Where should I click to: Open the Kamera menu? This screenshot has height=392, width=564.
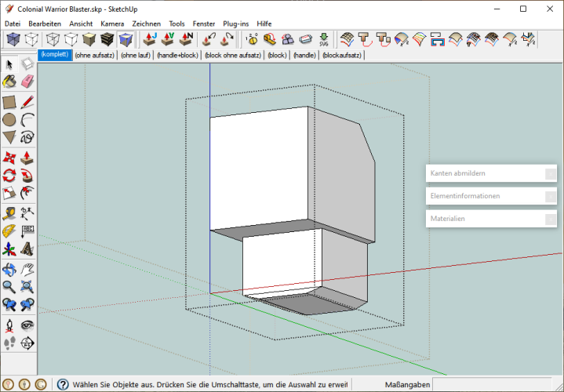[x=112, y=24]
